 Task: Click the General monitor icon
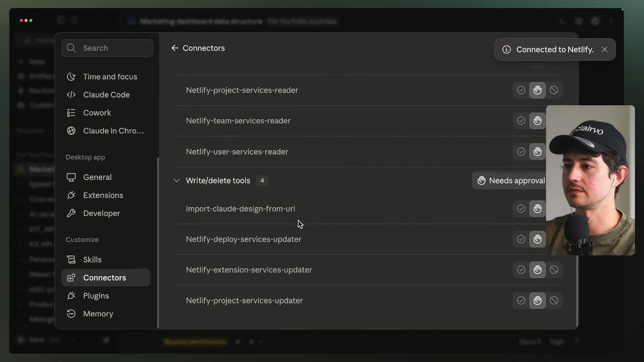coord(71,177)
